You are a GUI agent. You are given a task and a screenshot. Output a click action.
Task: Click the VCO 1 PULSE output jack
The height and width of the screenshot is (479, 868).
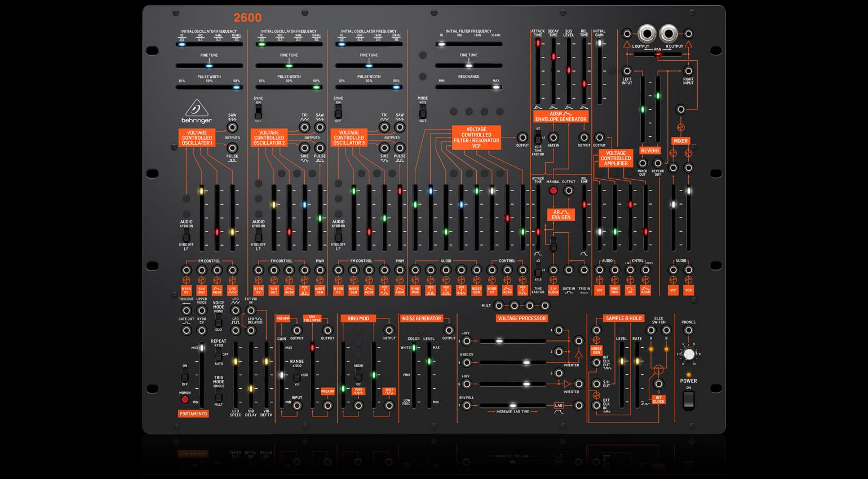[232, 148]
